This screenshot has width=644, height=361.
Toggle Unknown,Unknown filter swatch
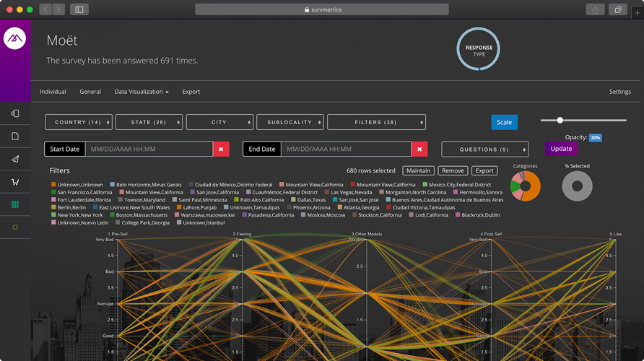[x=53, y=185]
